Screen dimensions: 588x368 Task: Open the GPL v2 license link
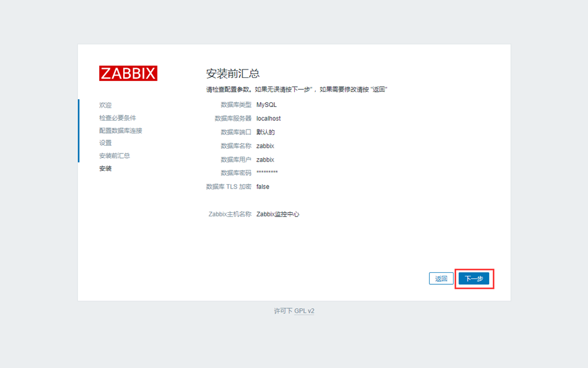tap(304, 311)
